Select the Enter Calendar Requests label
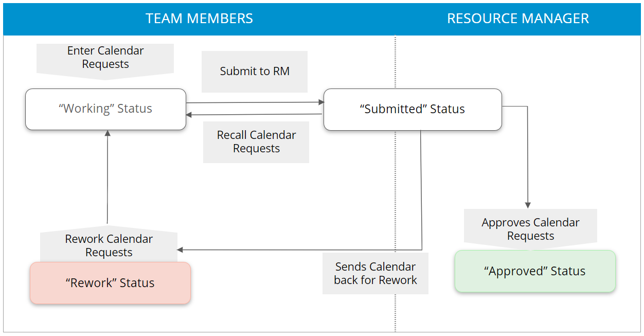The image size is (644, 336). [x=105, y=58]
